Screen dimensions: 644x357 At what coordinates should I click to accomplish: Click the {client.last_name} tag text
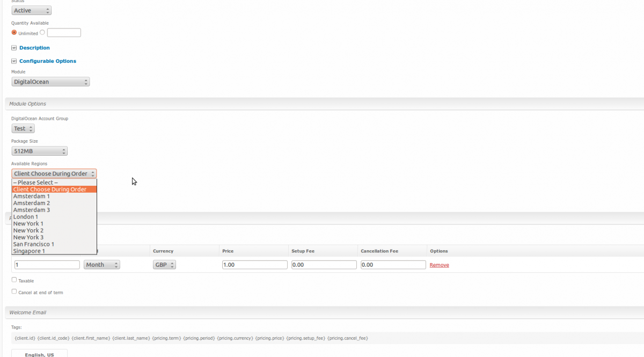(130, 338)
